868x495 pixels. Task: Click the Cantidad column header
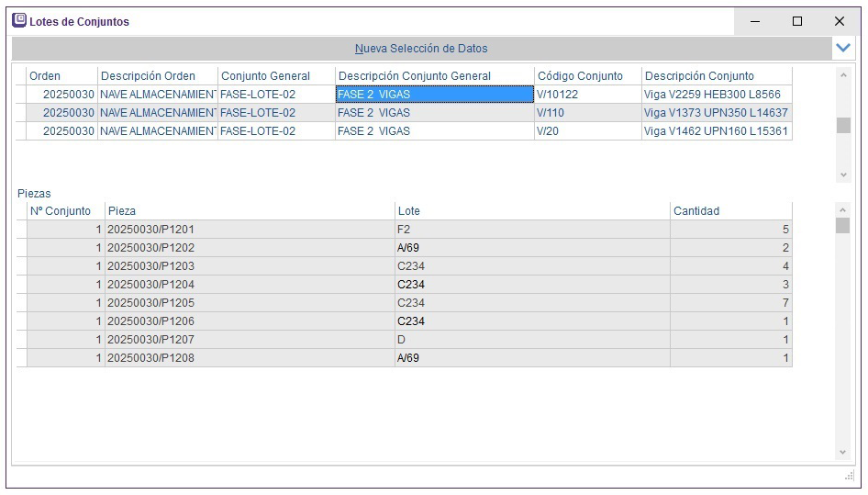[x=729, y=211]
